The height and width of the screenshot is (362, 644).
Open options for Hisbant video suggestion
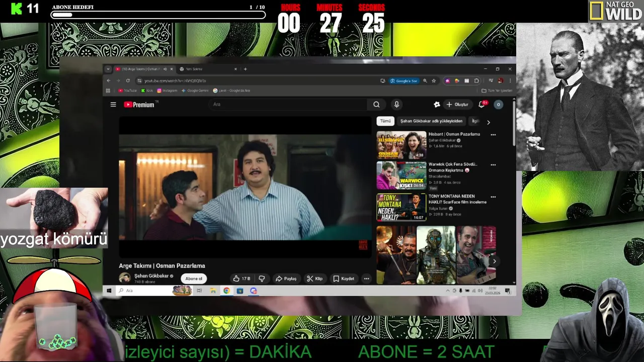[x=493, y=135]
